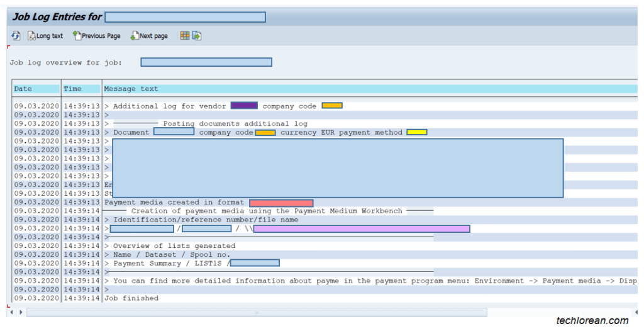Click the date cell in the 'Job finished' row
Image resolution: width=644 pixels, height=331 pixels.
tap(36, 298)
